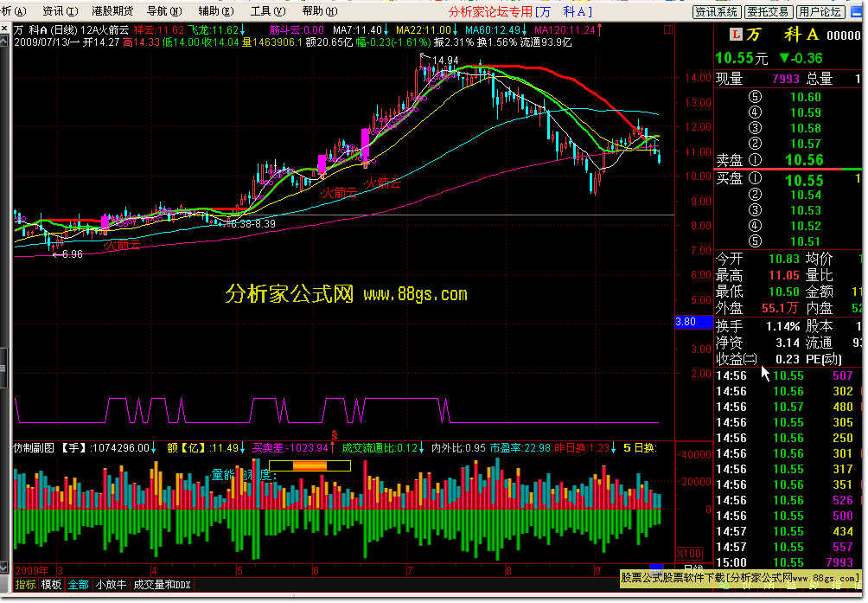Image resolution: width=868 pixels, height=603 pixels.
Task: Click the small red panel icon above the price axis
Action: (668, 29)
